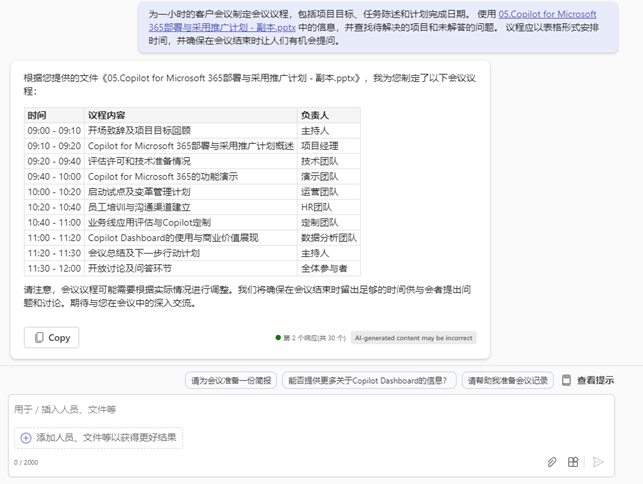Click the cell 员工培训与沟通渠道建立
The image size is (643, 484).
pos(191,207)
